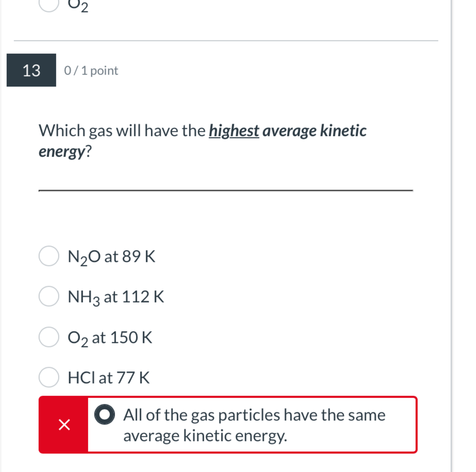This screenshot has width=476, height=472.
Task: Pick HCl at 77 K option
Action: (x=49, y=377)
